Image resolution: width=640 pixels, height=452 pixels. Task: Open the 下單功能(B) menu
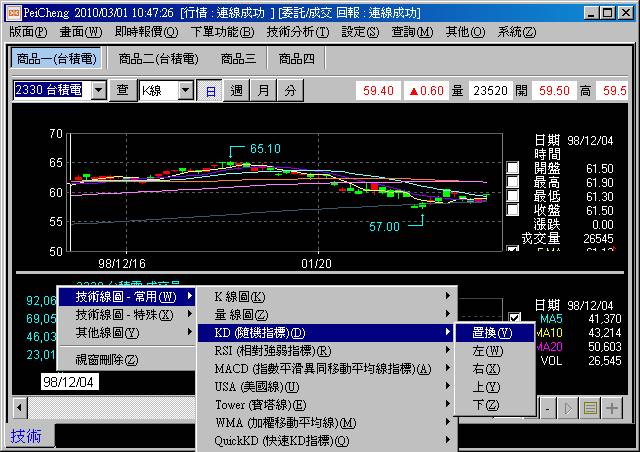[x=222, y=31]
